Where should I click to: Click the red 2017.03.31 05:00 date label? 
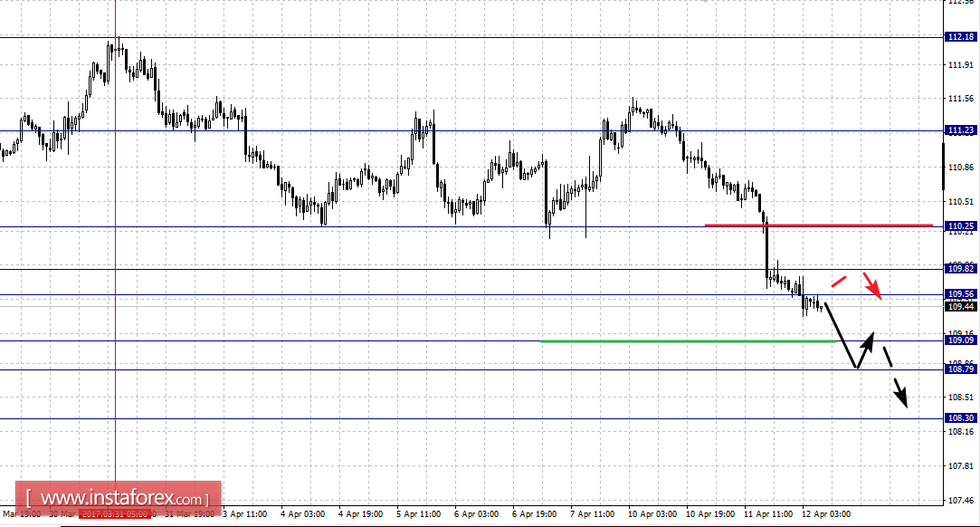pyautogui.click(x=115, y=514)
